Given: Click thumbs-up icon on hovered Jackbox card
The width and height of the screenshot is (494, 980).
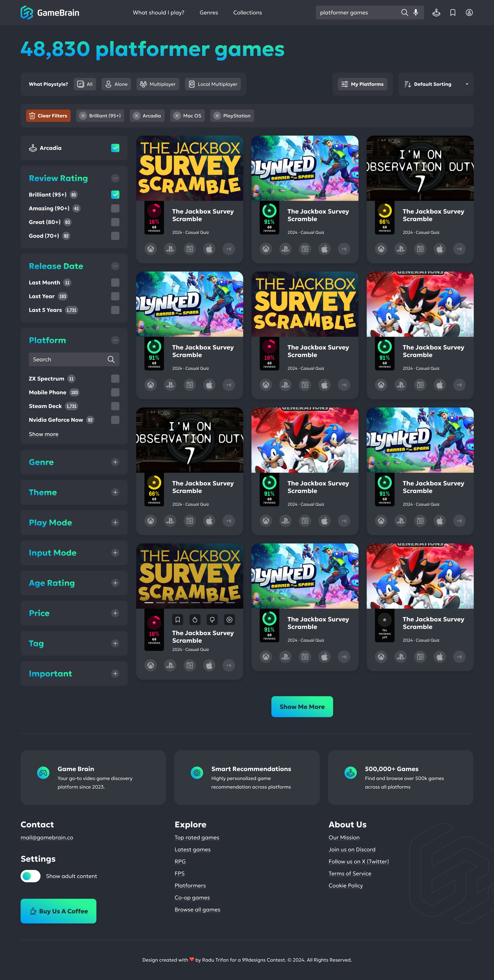Looking at the screenshot, I should 195,619.
